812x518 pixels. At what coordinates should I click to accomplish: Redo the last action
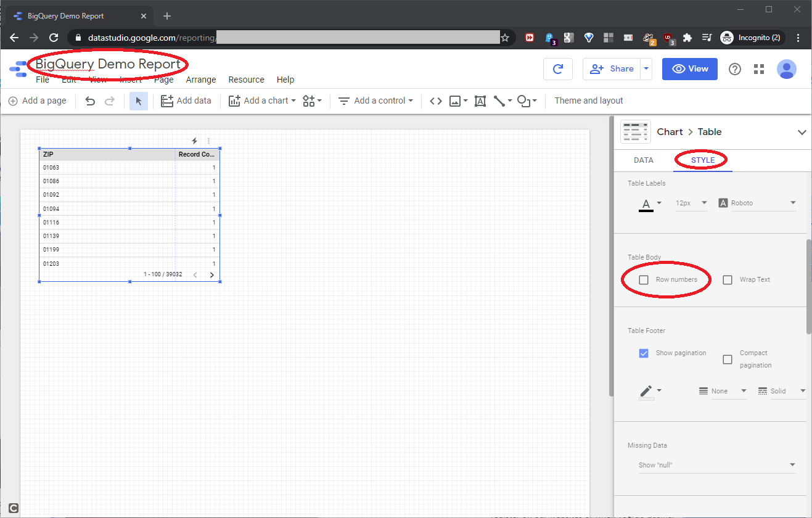tap(110, 101)
